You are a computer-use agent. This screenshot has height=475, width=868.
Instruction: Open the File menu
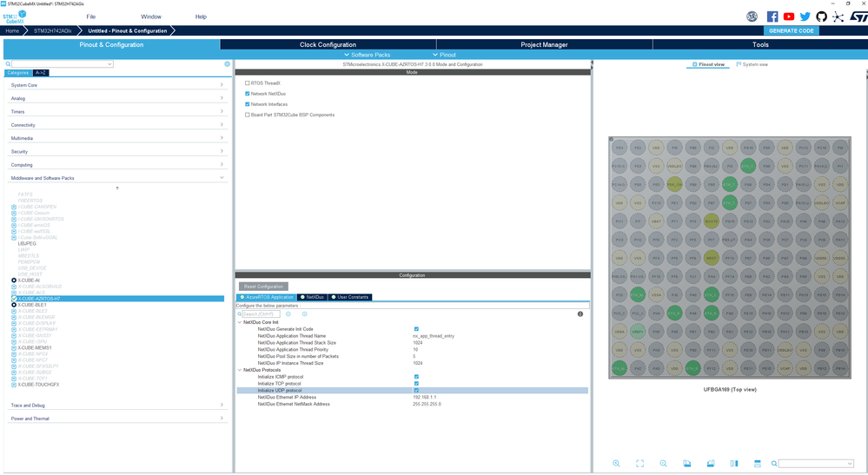pyautogui.click(x=90, y=16)
